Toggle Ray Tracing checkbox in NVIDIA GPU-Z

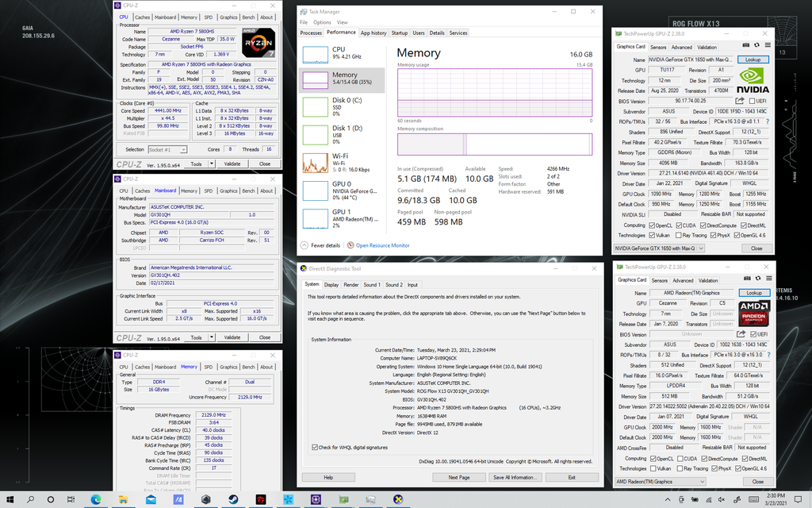click(x=679, y=235)
